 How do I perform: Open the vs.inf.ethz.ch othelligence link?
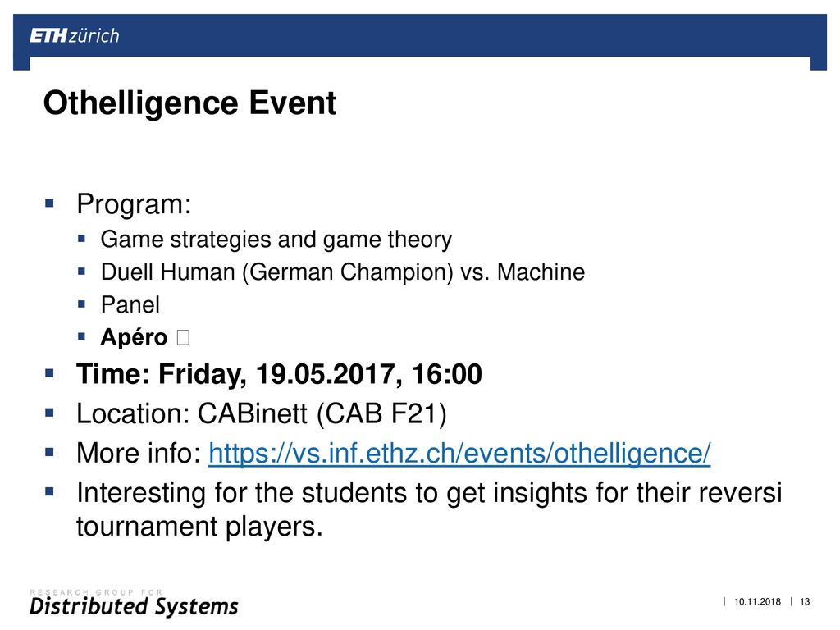459,453
